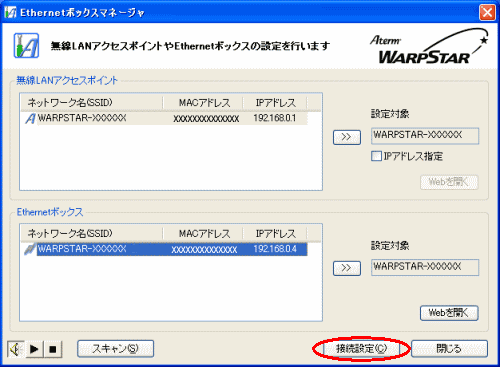Click the スキャン(S) scan button

click(115, 349)
